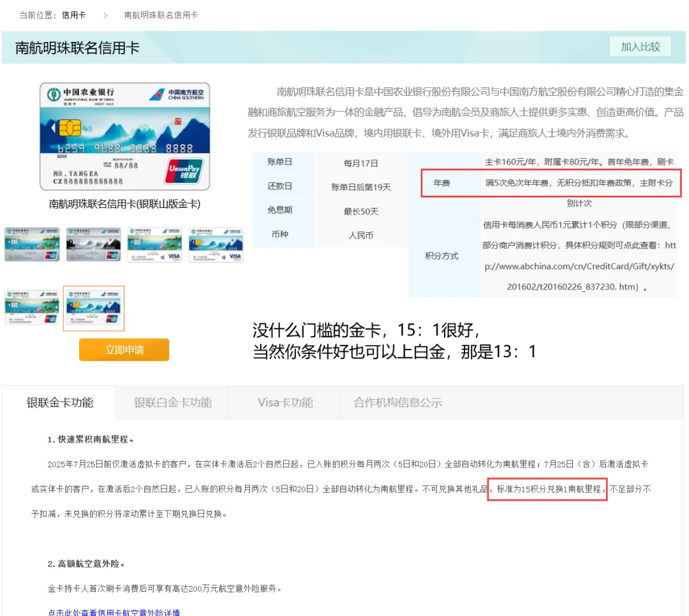Click the heading 2. 高额航空意外险
Screen dimensions: 689x616
coord(86,564)
